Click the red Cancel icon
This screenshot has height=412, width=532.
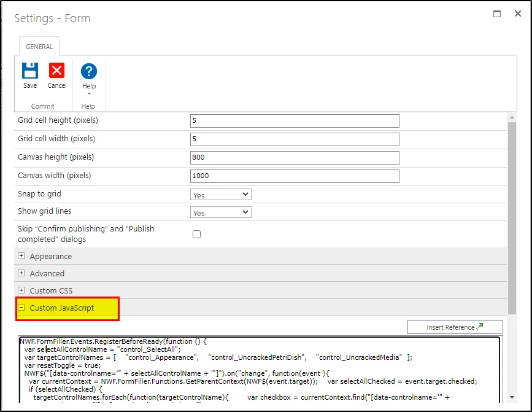(x=56, y=71)
